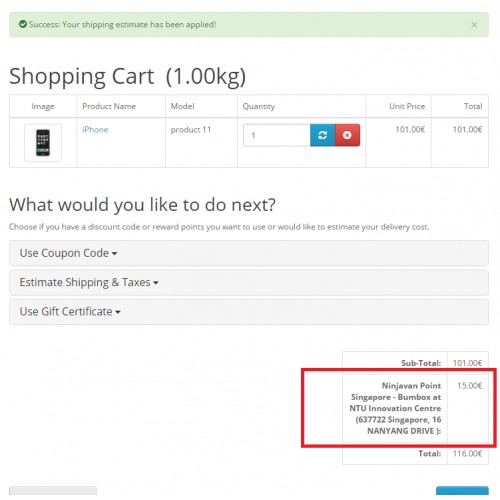
Task: Click the 116.00€ total amount
Action: click(x=467, y=453)
